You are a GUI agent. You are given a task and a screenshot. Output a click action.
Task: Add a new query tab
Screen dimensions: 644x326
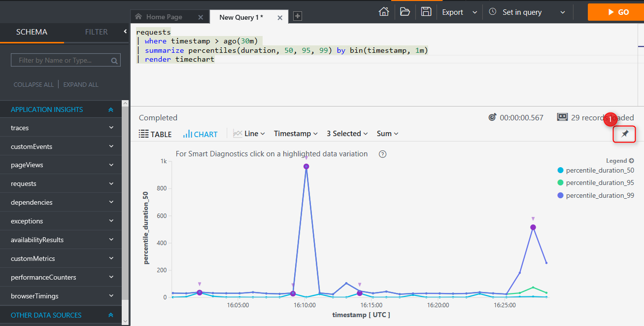tap(298, 16)
